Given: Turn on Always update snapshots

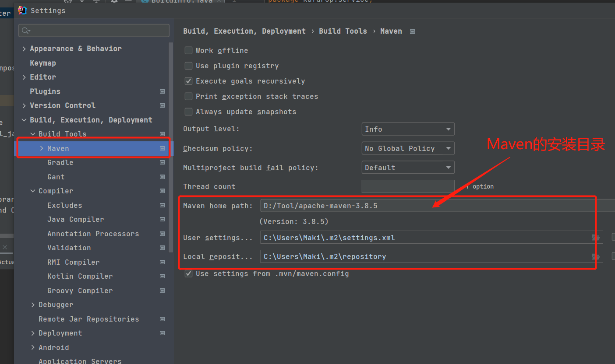Looking at the screenshot, I should (x=188, y=112).
